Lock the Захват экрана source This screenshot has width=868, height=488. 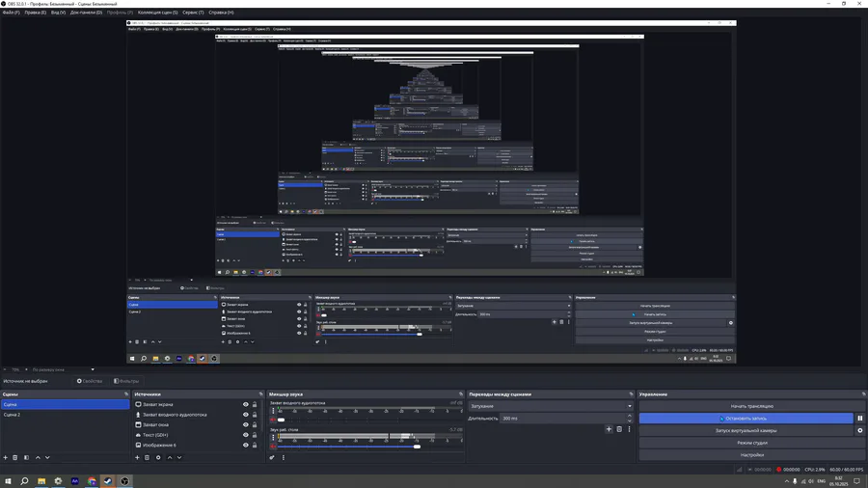coord(255,404)
